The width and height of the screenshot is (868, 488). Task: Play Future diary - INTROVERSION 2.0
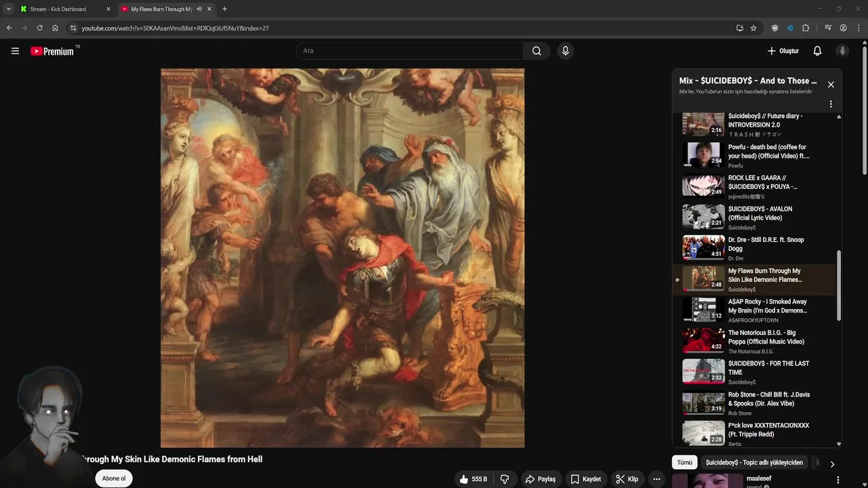click(x=754, y=125)
